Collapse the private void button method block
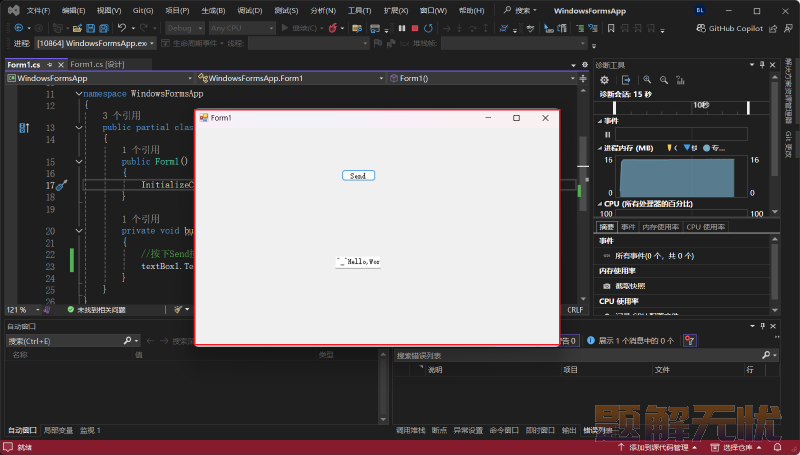This screenshot has height=455, width=800. [79, 231]
